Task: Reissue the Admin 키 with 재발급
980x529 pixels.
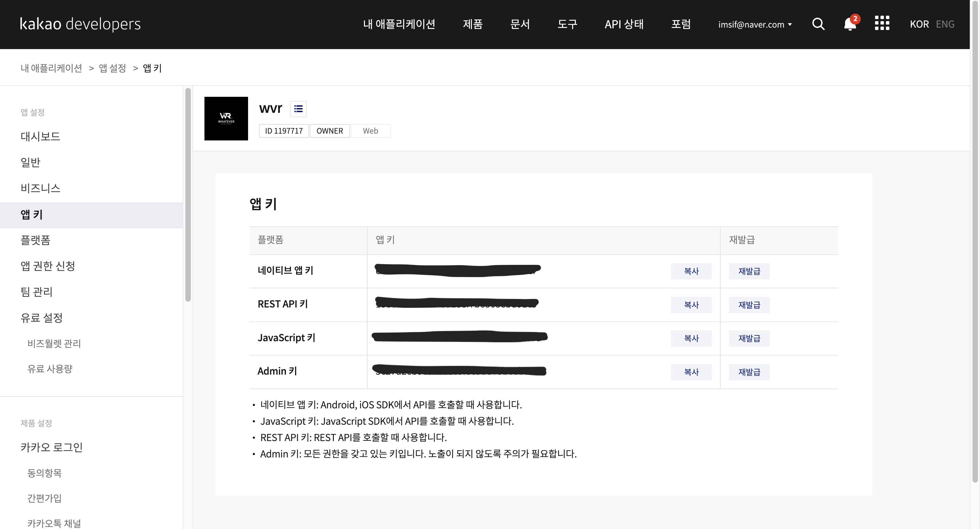Action: (x=749, y=372)
